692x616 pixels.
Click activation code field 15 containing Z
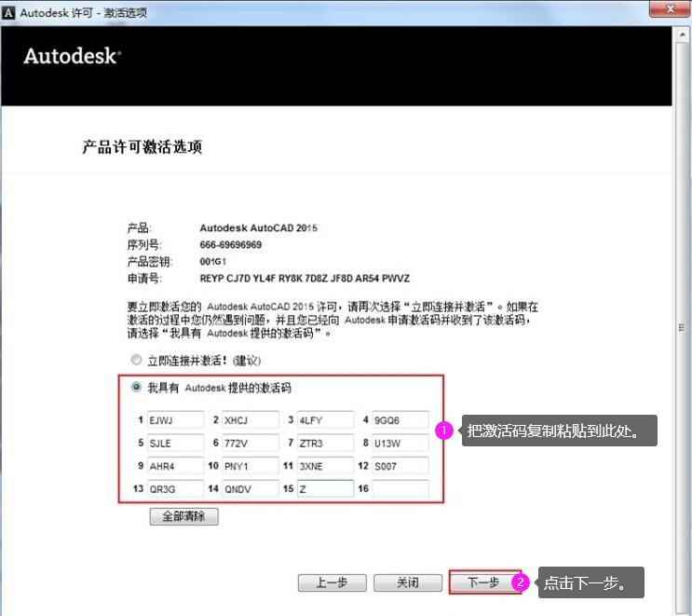pos(325,489)
